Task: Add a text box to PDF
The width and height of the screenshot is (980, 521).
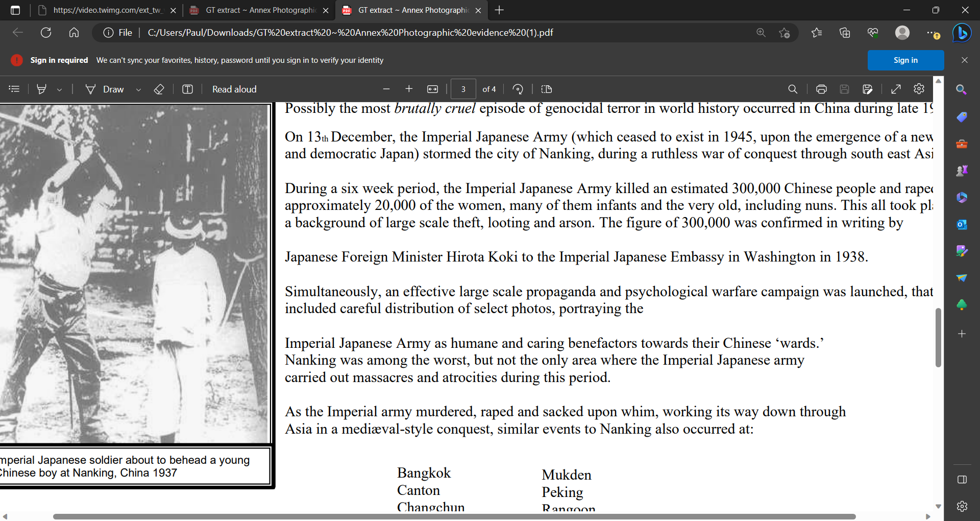Action: [187, 89]
